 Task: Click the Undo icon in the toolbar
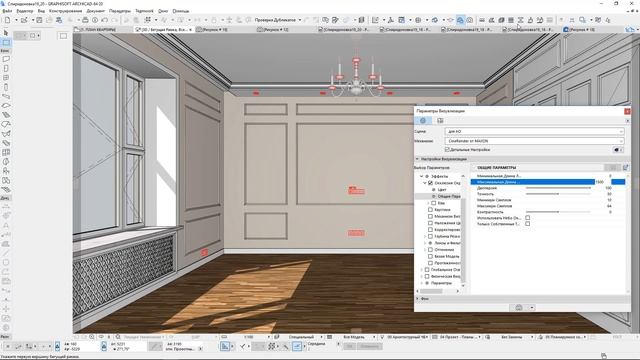click(x=104, y=20)
